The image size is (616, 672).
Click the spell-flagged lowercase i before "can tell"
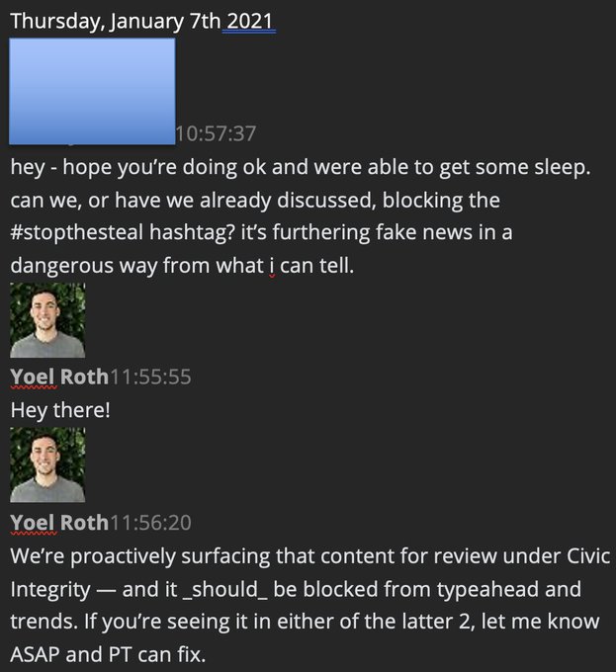(272, 266)
